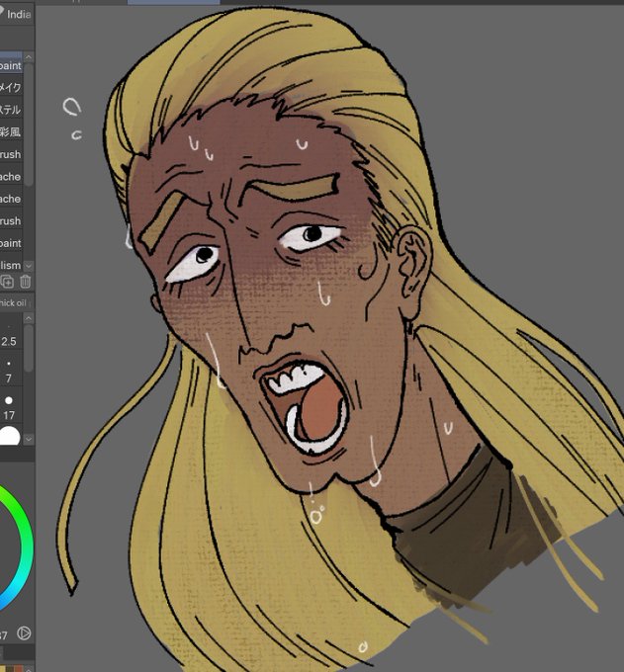The height and width of the screenshot is (672, 624).
Task: Open the India ink tool group tab
Action: point(16,14)
